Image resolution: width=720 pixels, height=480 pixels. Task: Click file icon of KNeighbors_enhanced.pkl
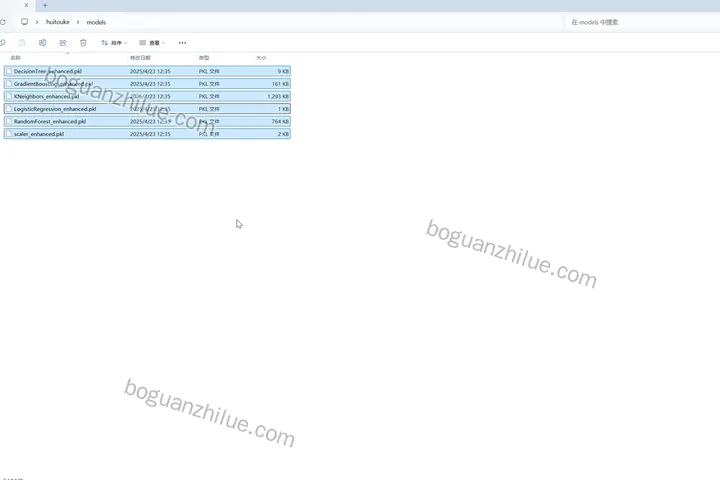9,96
